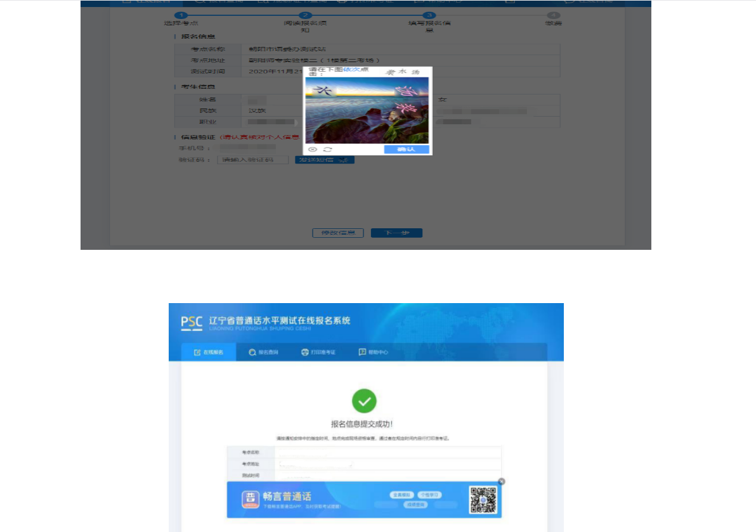Click the 朝阳市语委办测试站 text
Viewport: 756px width, 532px height.
click(x=287, y=49)
